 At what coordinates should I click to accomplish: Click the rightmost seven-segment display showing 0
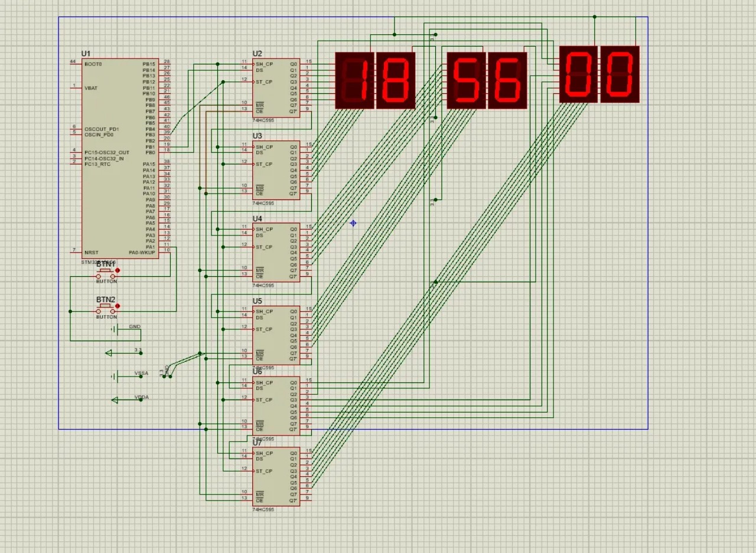[x=620, y=74]
